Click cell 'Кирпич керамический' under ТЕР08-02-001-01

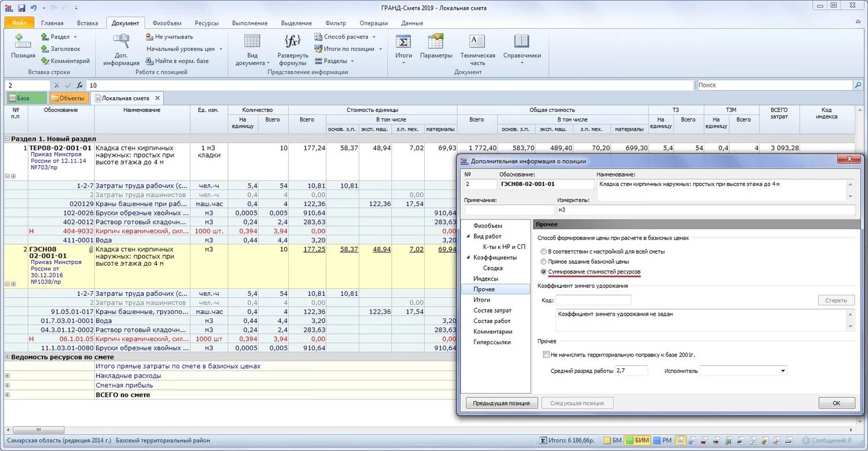click(x=142, y=231)
